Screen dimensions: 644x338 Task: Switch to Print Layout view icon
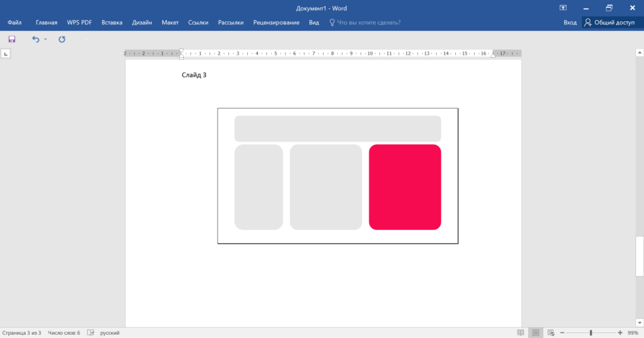[536, 333]
